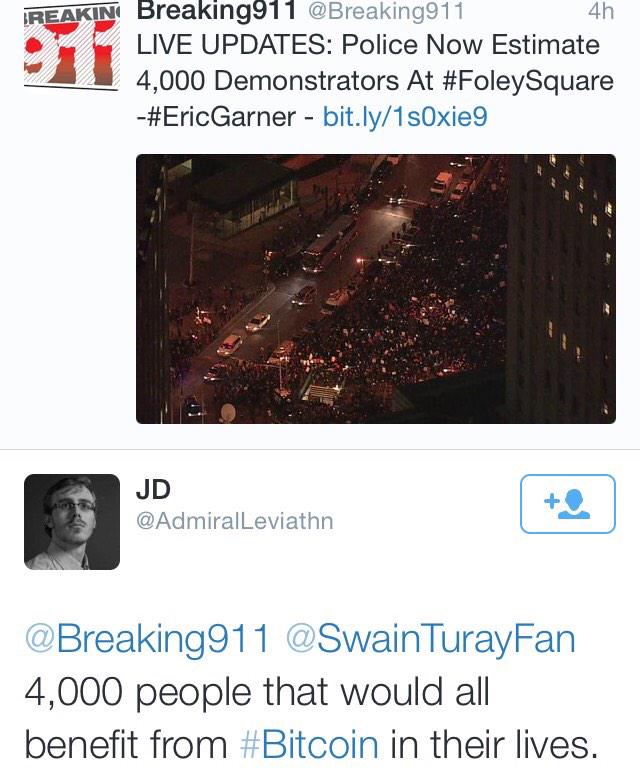This screenshot has width=640, height=775.
Task: Tap the "benefit from" words in JD's reply
Action: (x=126, y=744)
